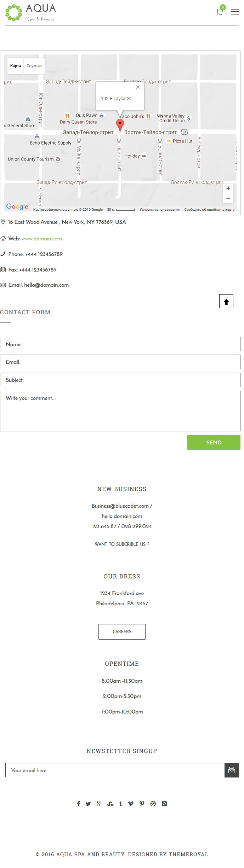Image resolution: width=244 pixels, height=868 pixels.
Task: Switch map to Спутник view
Action: [x=34, y=66]
